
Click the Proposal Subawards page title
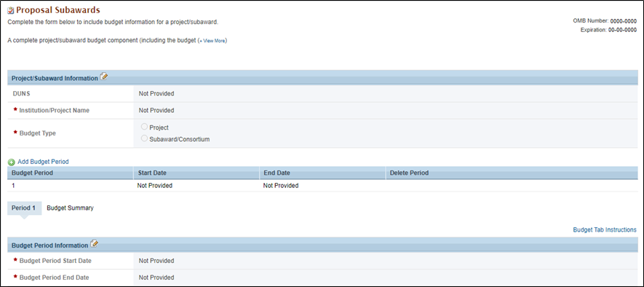[x=58, y=9]
